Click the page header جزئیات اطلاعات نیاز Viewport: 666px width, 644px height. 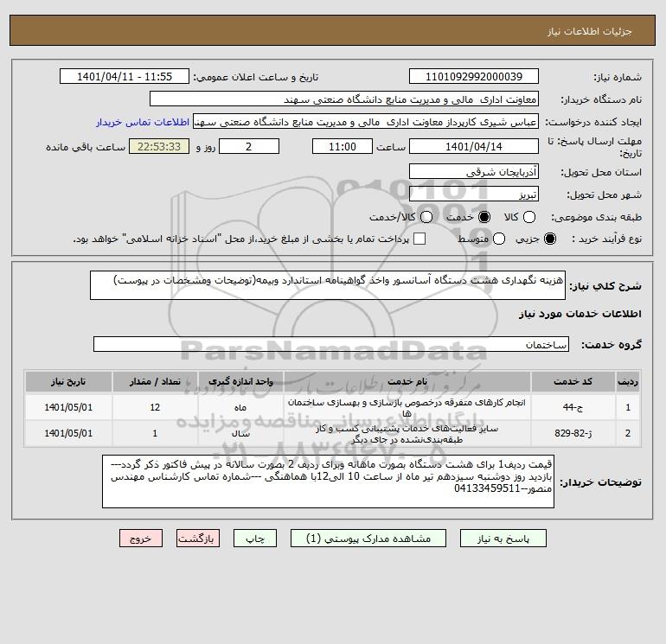[590, 31]
